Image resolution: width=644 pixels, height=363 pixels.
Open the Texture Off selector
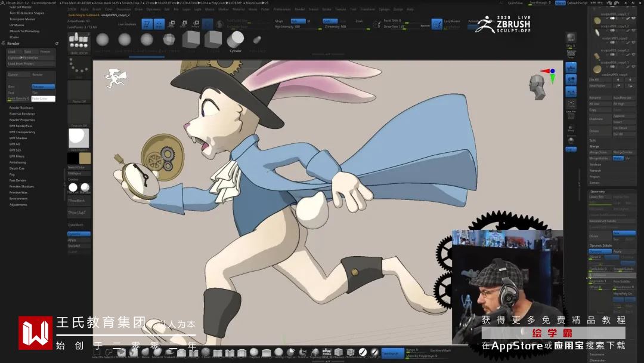[79, 115]
